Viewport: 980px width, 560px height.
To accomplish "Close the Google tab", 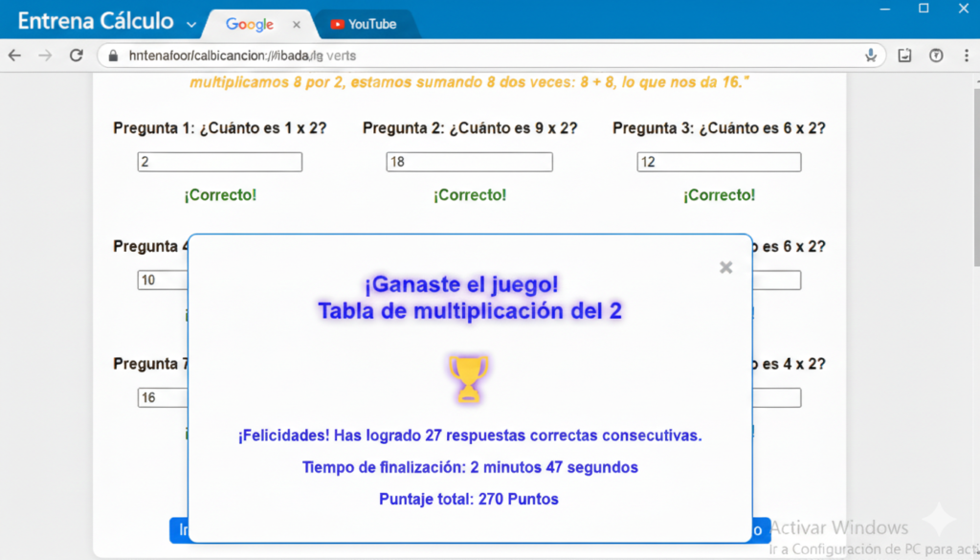I will (x=297, y=24).
